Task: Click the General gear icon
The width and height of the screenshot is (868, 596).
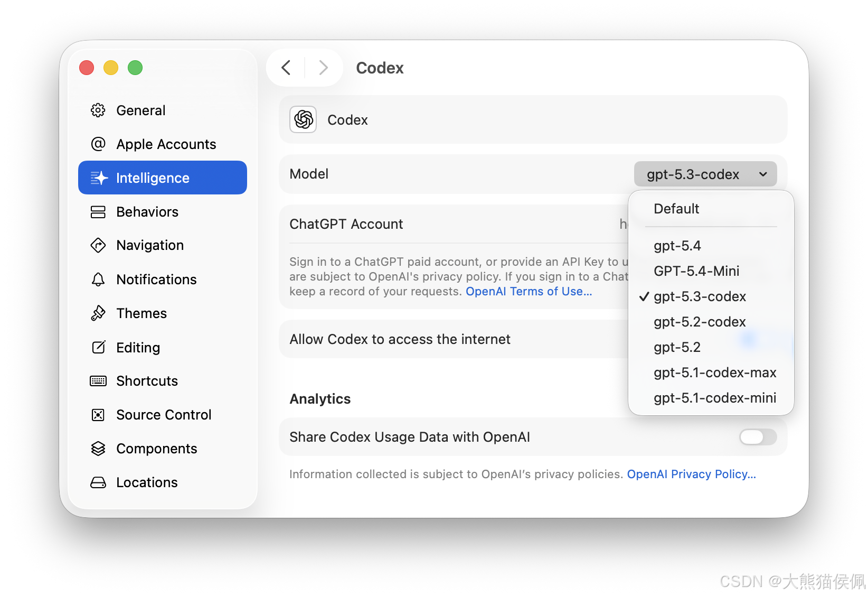Action: (x=98, y=110)
